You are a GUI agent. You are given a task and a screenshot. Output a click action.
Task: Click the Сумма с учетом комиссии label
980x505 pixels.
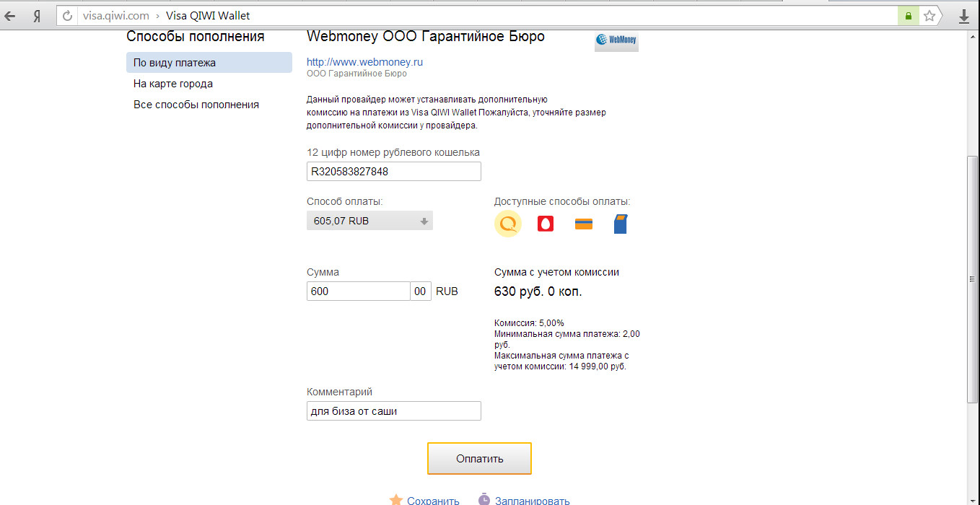[x=556, y=272]
